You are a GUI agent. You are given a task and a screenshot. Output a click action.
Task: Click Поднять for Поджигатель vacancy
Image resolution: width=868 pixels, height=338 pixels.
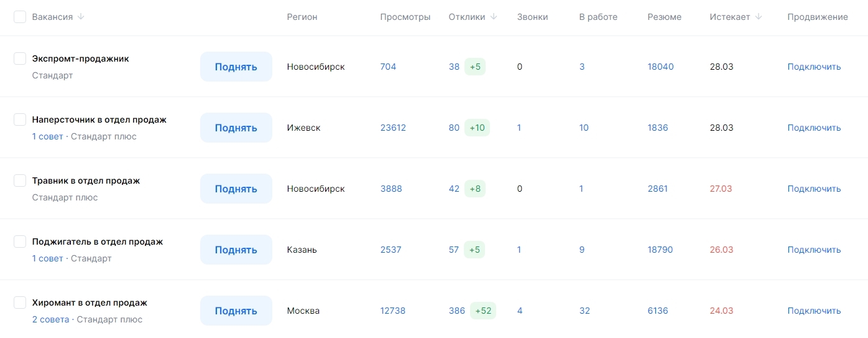point(236,250)
